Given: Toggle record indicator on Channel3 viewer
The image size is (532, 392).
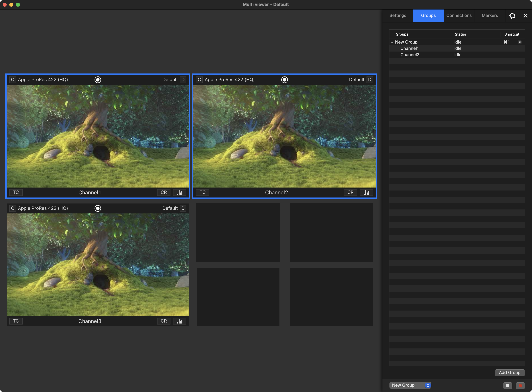Looking at the screenshot, I should coord(98,208).
